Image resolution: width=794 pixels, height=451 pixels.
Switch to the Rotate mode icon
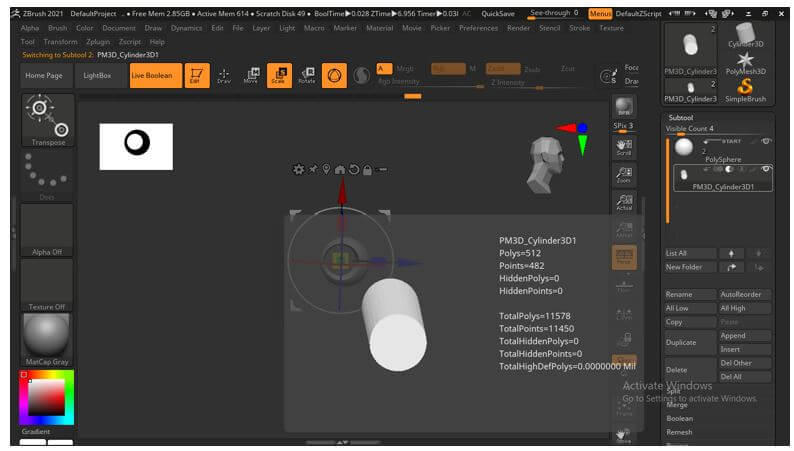coord(307,75)
